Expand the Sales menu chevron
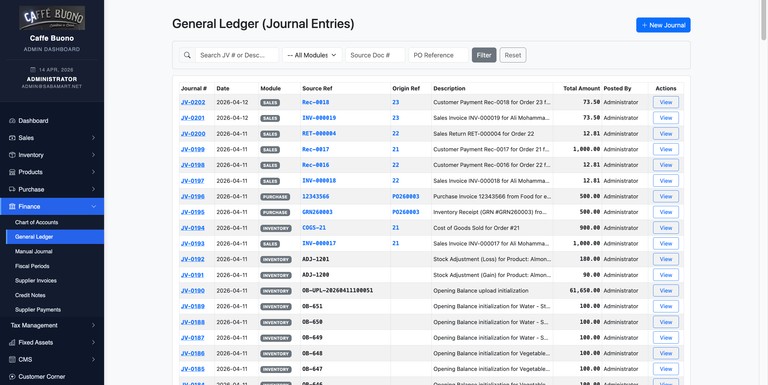The width and height of the screenshot is (768, 385). (x=93, y=138)
